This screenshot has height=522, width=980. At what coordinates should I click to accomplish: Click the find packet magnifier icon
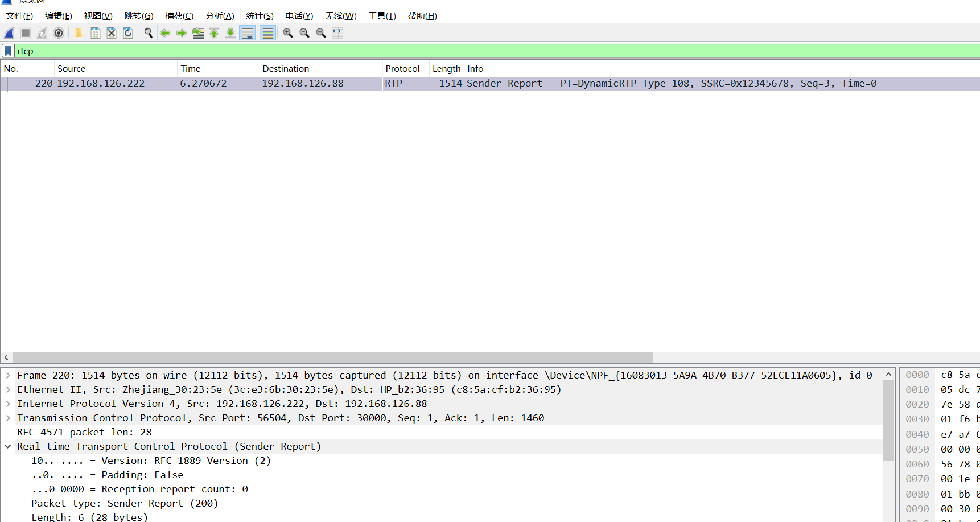tap(148, 32)
